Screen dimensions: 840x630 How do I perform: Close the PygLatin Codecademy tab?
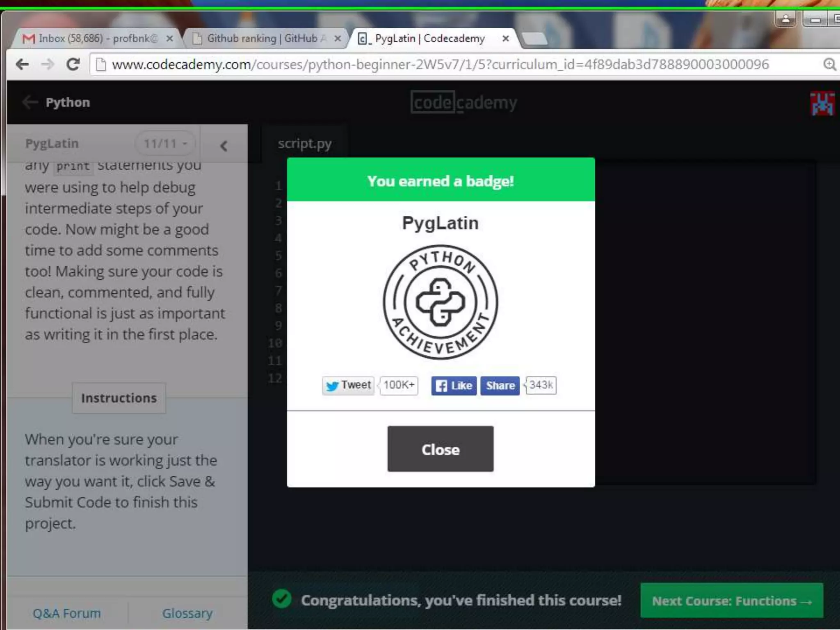click(506, 39)
